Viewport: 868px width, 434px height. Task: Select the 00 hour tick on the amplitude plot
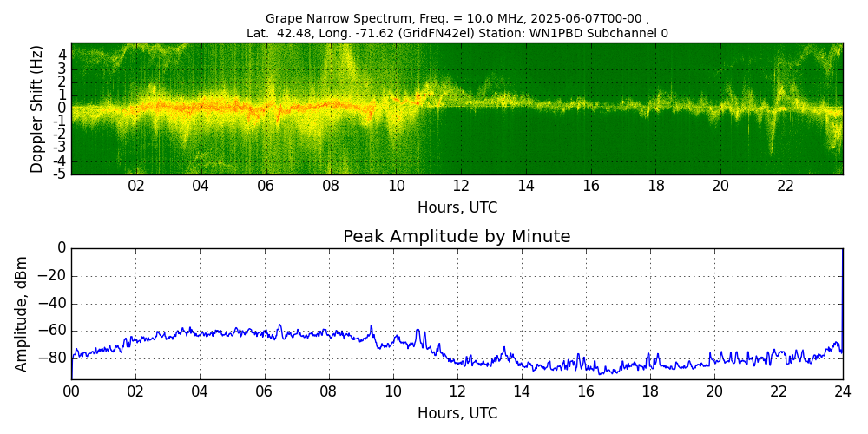tap(71, 391)
